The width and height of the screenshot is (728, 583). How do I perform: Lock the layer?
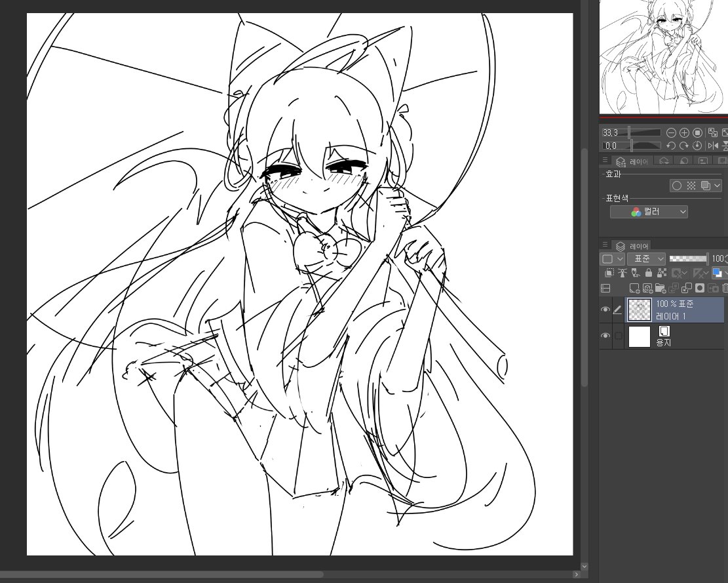649,273
